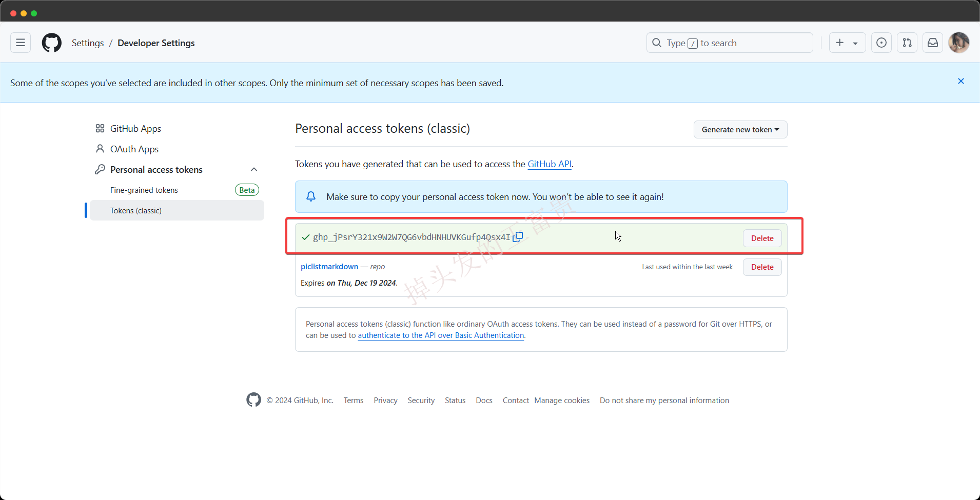The width and height of the screenshot is (980, 500).
Task: Click the green checkmark beside the token
Action: (306, 237)
